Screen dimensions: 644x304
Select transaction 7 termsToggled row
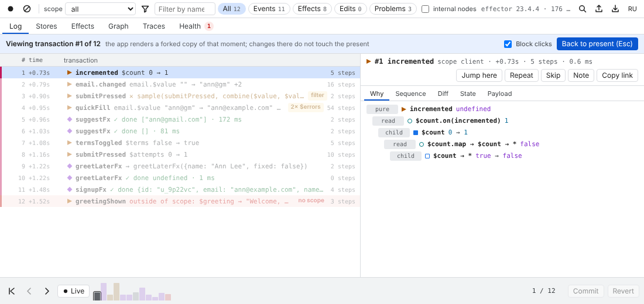(x=180, y=143)
